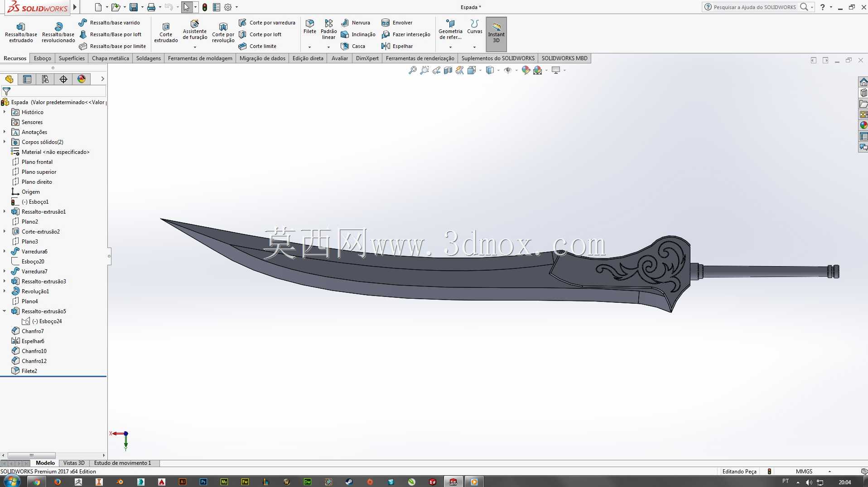Viewport: 868px width, 487px height.
Task: Click the feature tree filter field
Action: click(x=54, y=91)
